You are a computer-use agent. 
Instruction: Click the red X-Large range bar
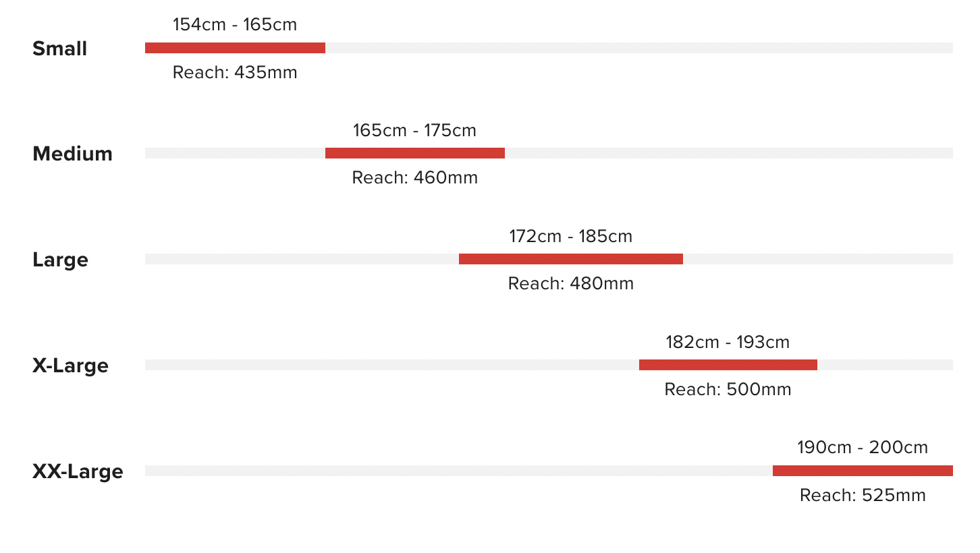728,365
